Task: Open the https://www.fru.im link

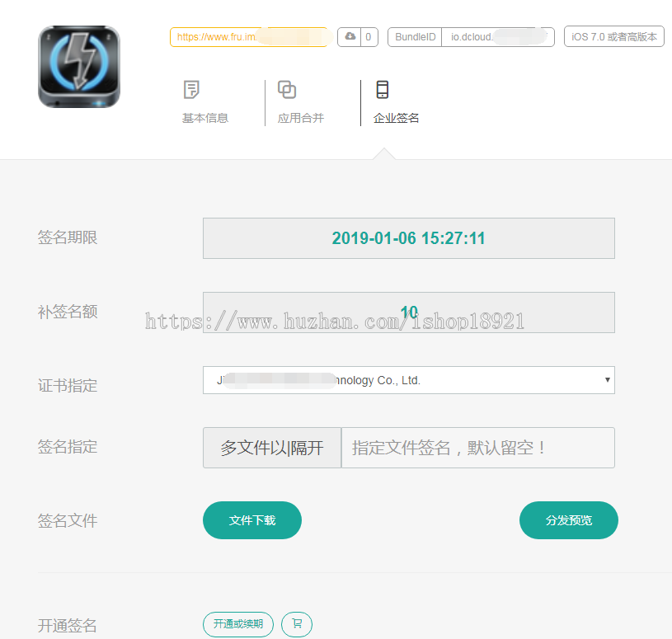Action: 248,37
